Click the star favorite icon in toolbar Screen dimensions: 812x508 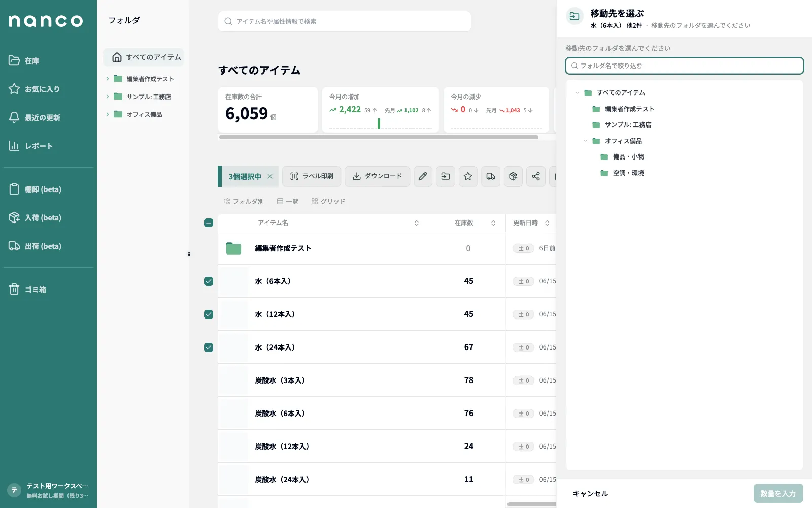point(468,176)
